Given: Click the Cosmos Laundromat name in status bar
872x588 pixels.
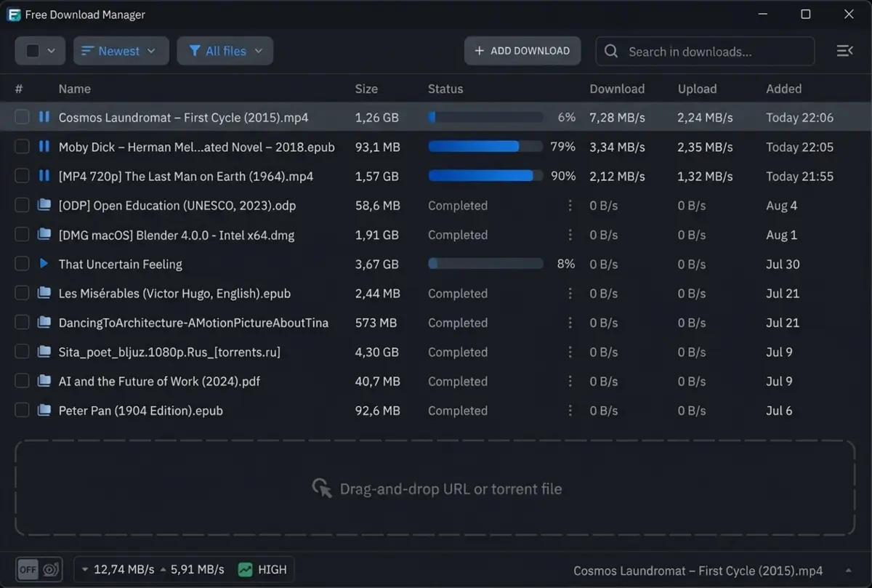Looking at the screenshot, I should [x=698, y=571].
